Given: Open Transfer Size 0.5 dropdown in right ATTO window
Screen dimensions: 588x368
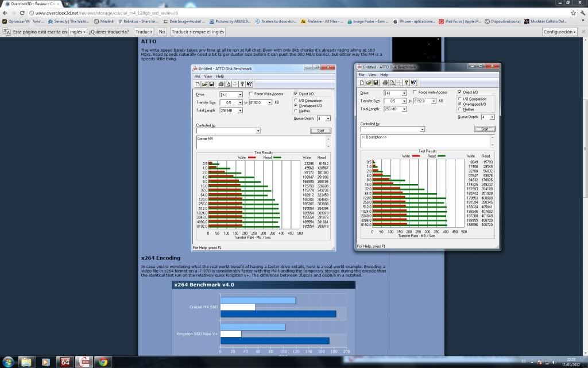Looking at the screenshot, I should pyautogui.click(x=404, y=101).
